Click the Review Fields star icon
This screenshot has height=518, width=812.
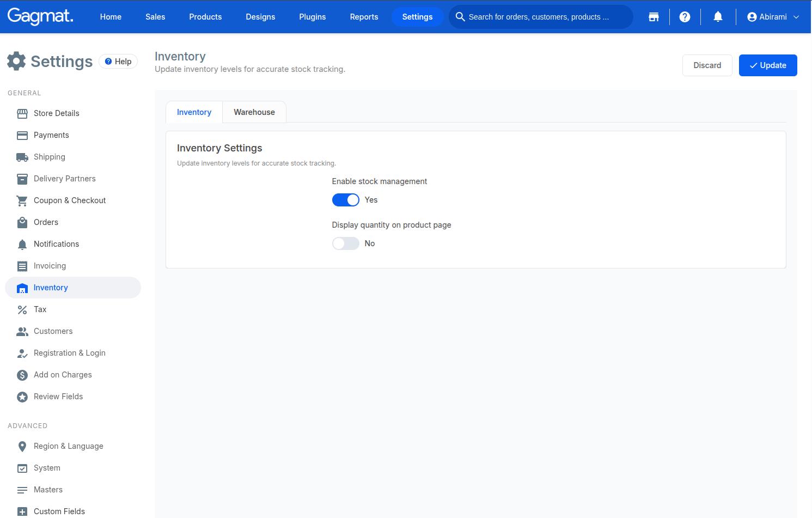(x=22, y=397)
